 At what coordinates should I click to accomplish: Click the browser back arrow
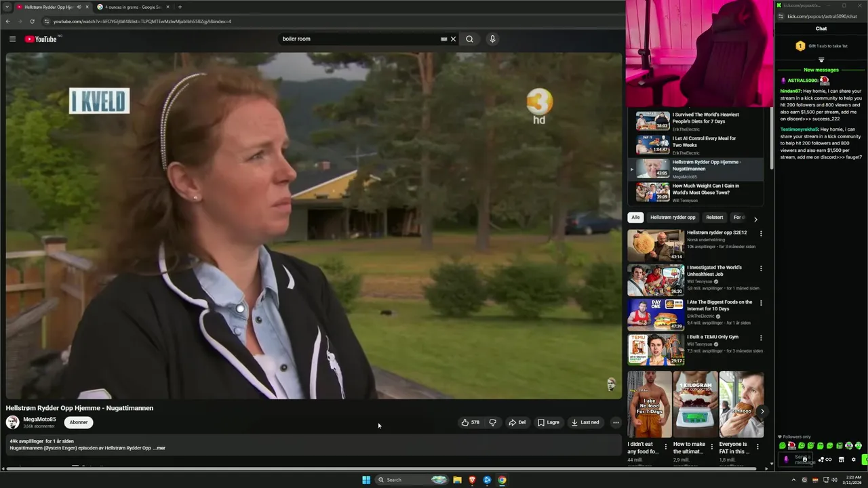[x=7, y=21]
